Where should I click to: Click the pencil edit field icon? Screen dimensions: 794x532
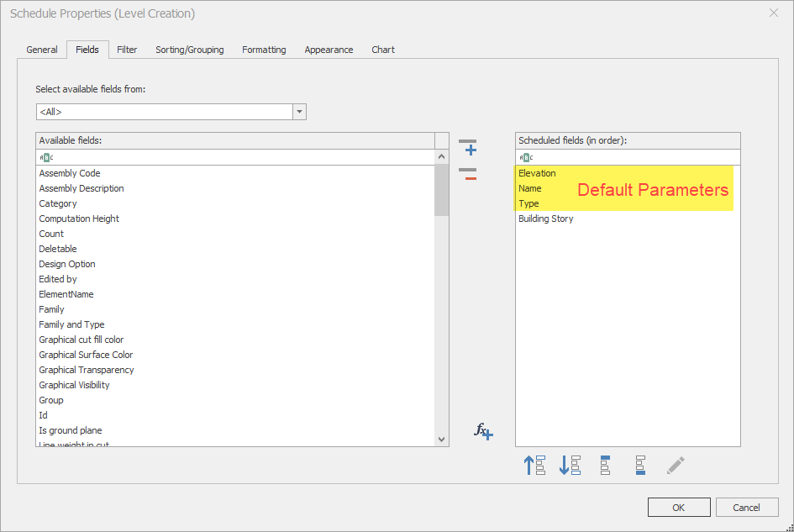tap(676, 465)
